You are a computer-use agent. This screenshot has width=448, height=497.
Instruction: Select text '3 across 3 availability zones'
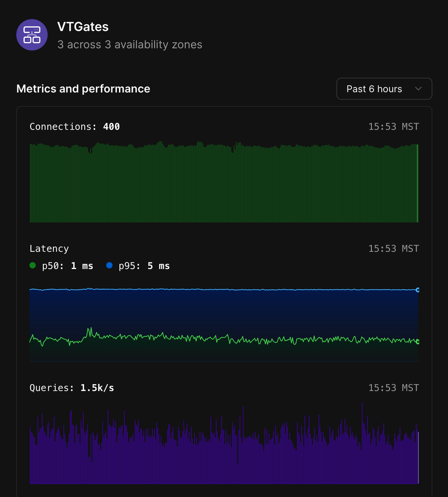pyautogui.click(x=130, y=45)
